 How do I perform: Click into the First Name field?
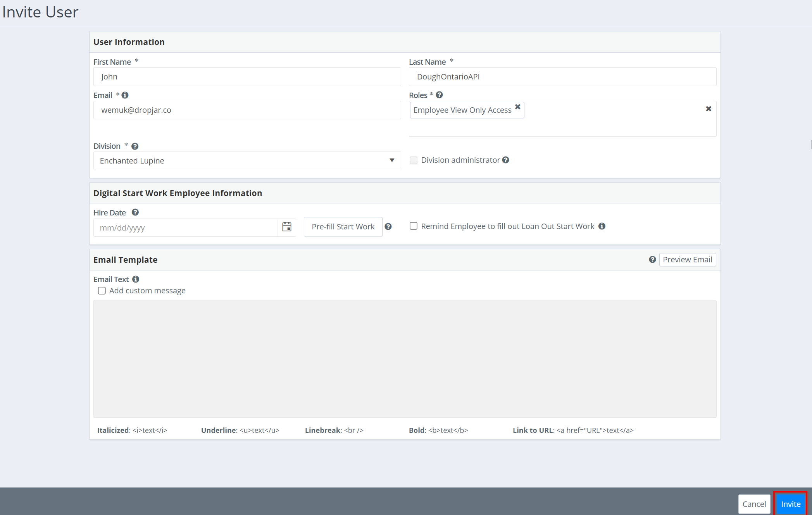tap(247, 77)
